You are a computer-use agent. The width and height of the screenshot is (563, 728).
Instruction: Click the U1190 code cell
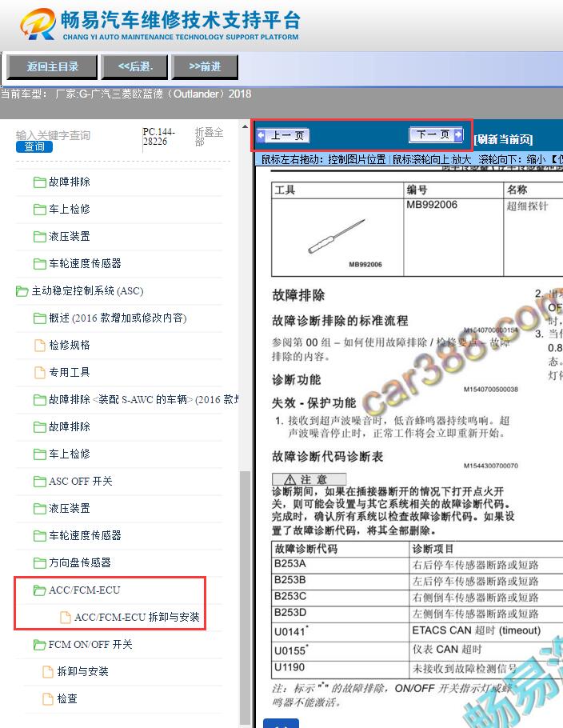coord(340,668)
